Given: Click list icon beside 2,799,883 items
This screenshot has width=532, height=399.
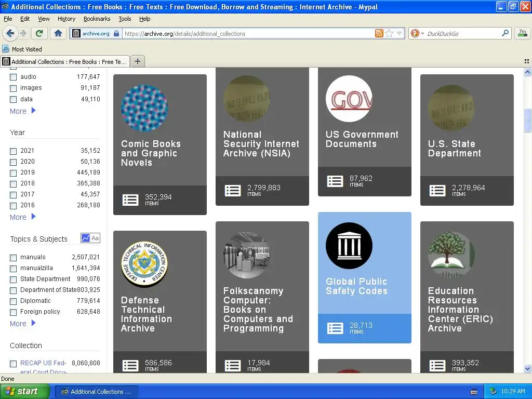Looking at the screenshot, I should 233,190.
